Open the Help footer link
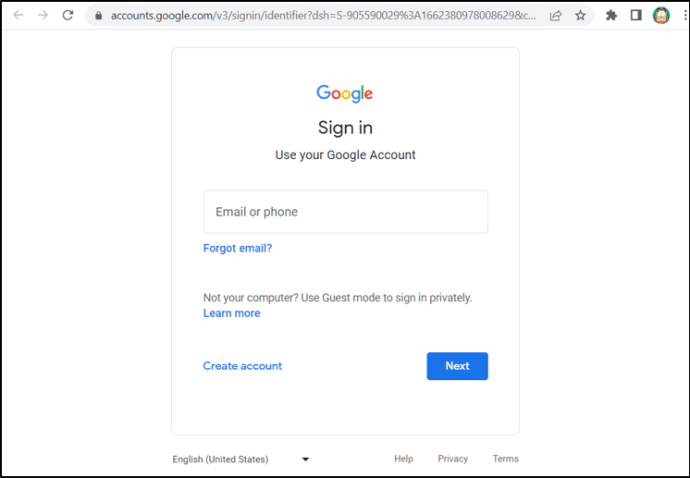690x478 pixels. tap(404, 459)
